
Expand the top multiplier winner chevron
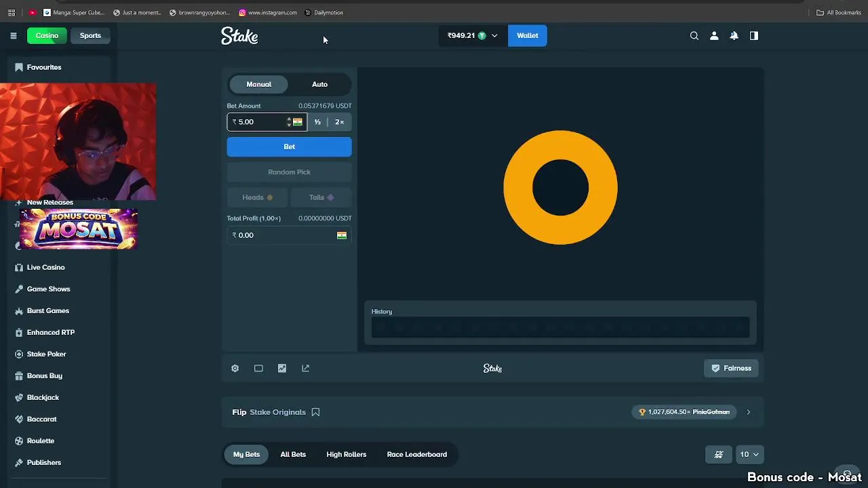(x=748, y=412)
